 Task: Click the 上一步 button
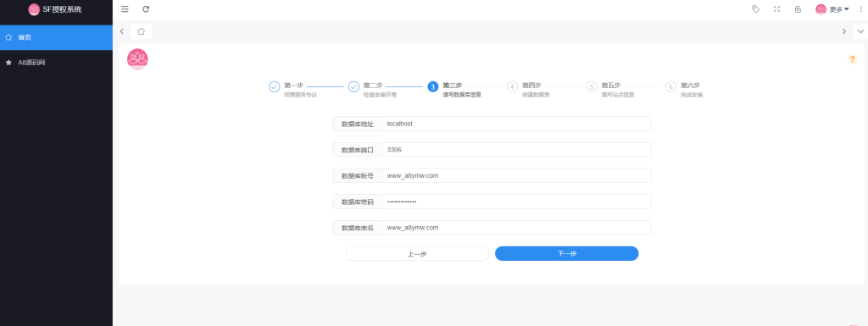(417, 254)
